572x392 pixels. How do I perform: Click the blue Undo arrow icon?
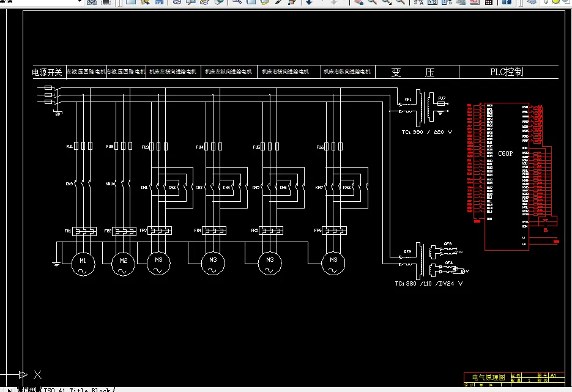pos(310,2)
